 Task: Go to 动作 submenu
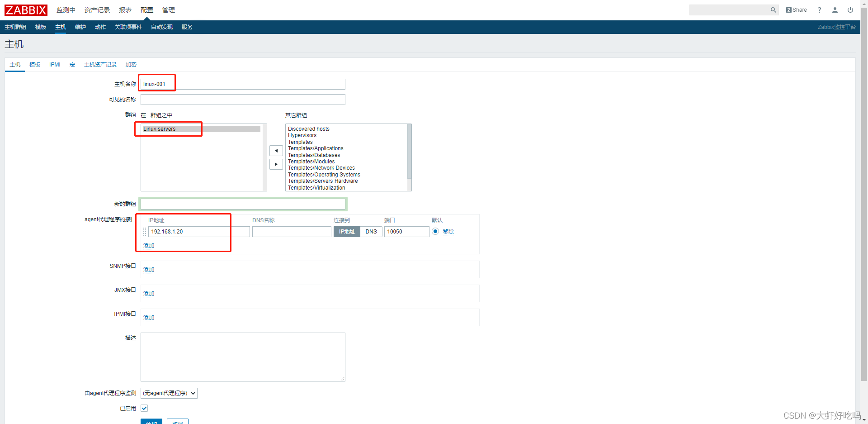pyautogui.click(x=100, y=27)
